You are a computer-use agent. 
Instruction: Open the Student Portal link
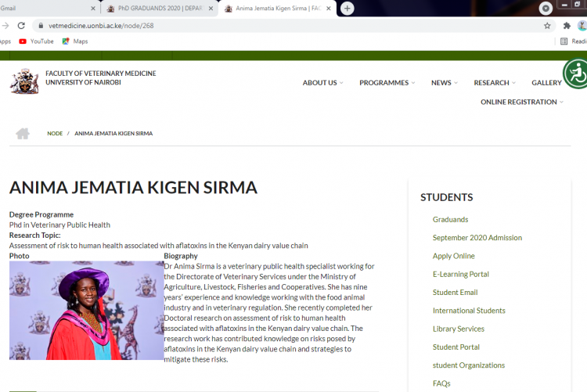tap(456, 347)
